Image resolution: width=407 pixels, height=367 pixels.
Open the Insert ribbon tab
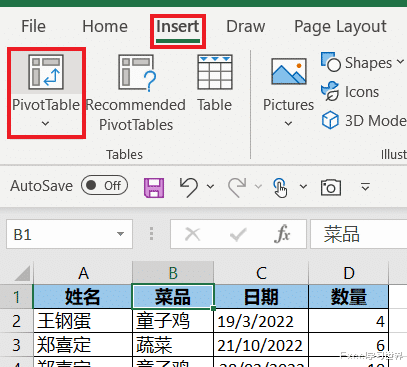pyautogui.click(x=178, y=27)
